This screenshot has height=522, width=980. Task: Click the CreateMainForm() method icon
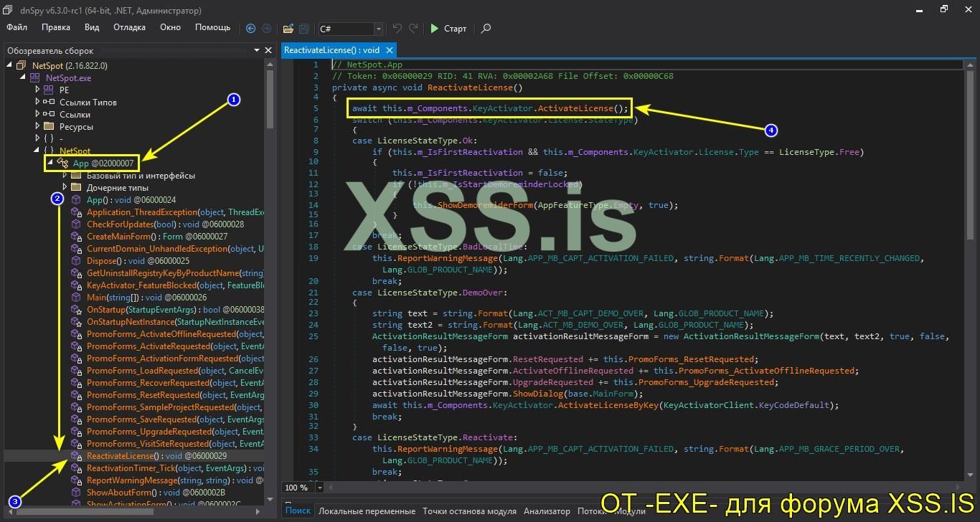(75, 237)
